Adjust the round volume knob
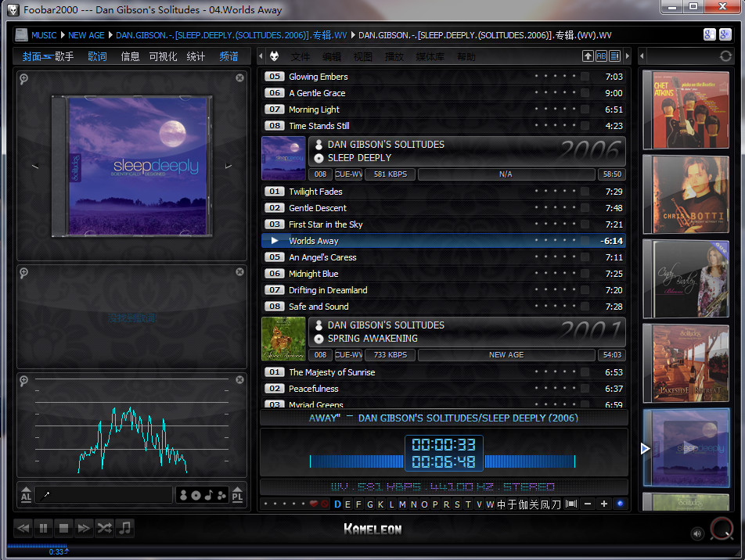This screenshot has width=745, height=560. pos(722,529)
